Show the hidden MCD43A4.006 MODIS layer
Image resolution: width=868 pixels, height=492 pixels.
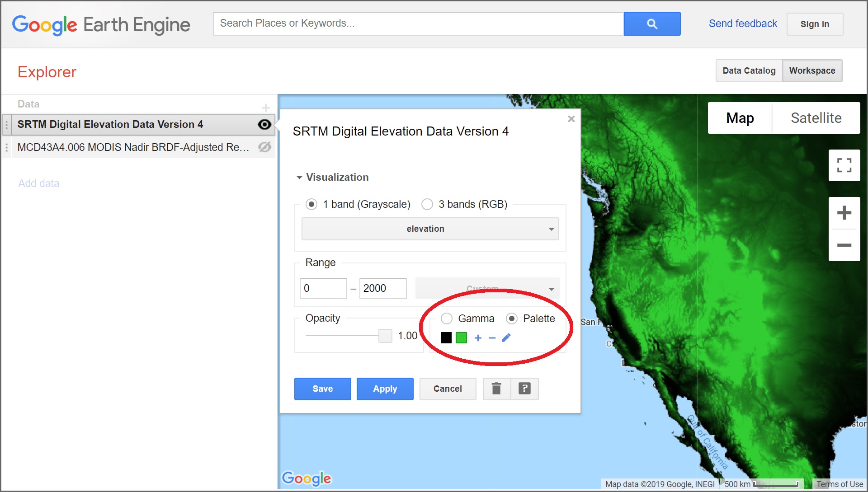(x=264, y=147)
